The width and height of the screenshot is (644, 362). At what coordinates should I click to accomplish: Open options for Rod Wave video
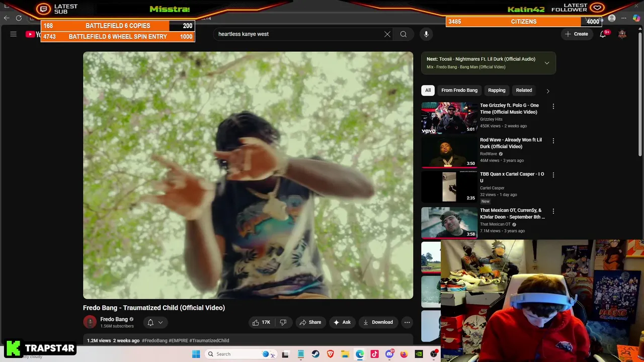click(x=553, y=141)
